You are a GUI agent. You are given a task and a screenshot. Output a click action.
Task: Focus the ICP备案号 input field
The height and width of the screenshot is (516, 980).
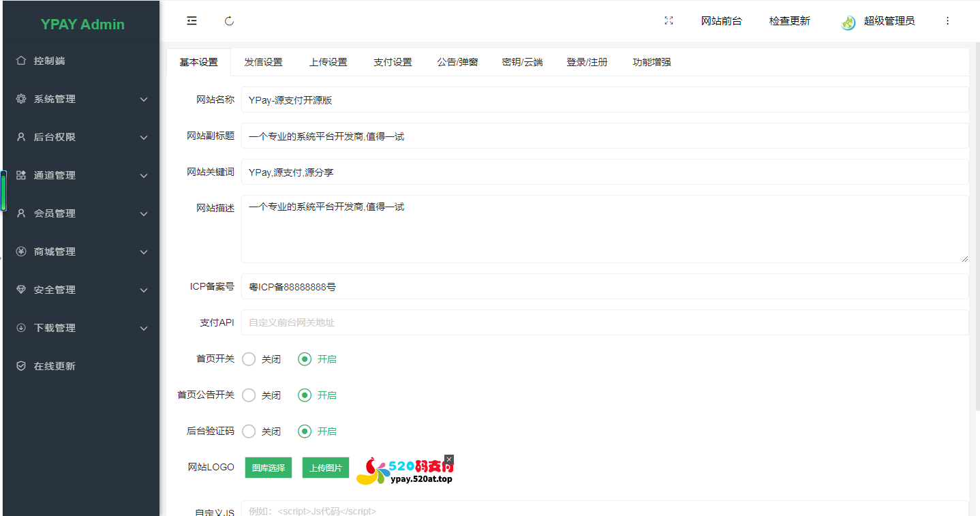[605, 286]
